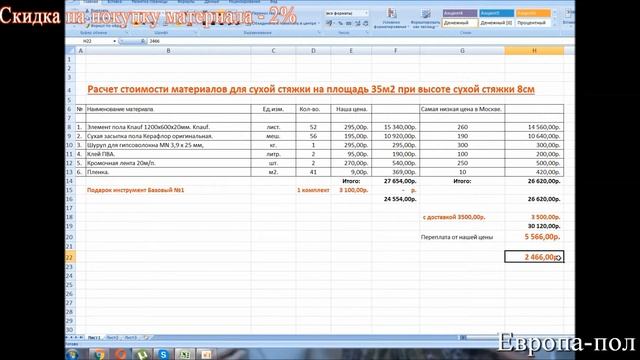This screenshot has width=640, height=360.
Task: Select row 14 header
Action: click(70, 181)
